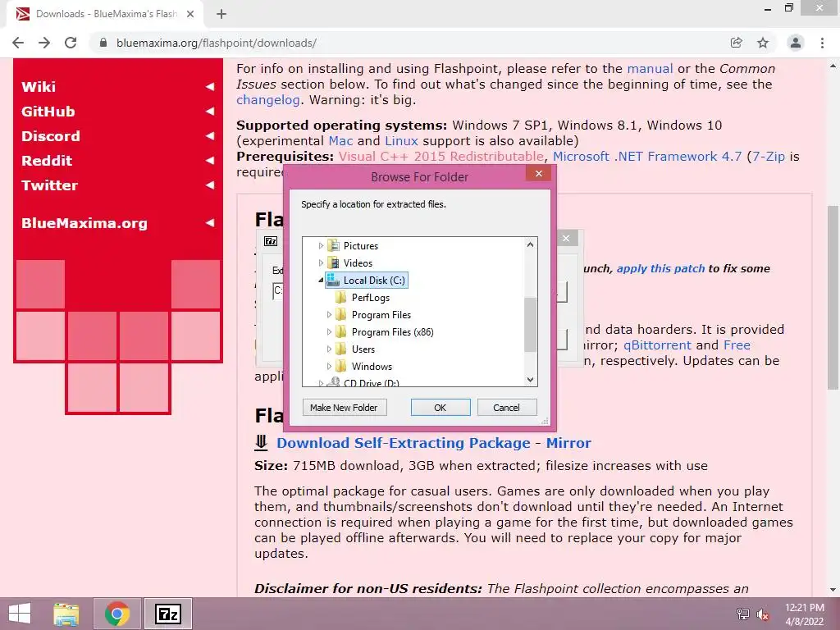Collapse the Local Disk (C:) node

coord(321,281)
